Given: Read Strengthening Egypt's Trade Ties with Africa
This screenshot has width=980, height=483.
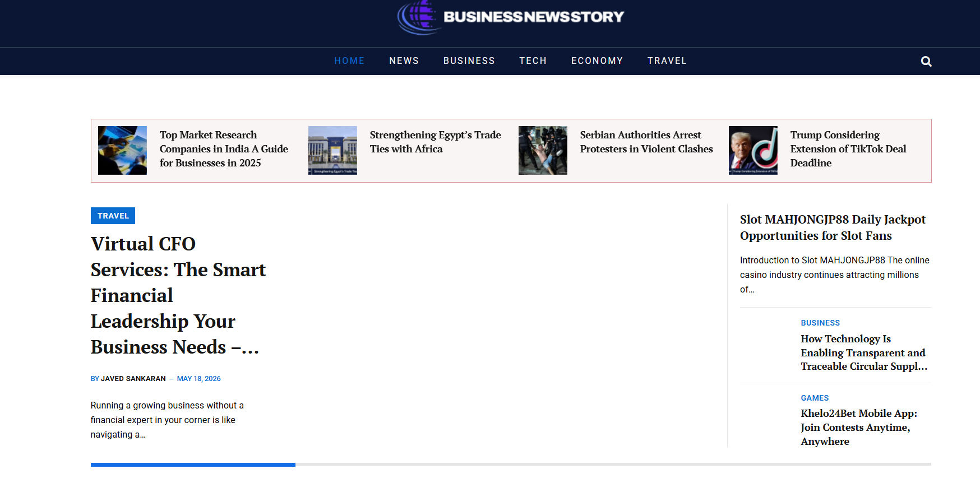Looking at the screenshot, I should pos(435,142).
